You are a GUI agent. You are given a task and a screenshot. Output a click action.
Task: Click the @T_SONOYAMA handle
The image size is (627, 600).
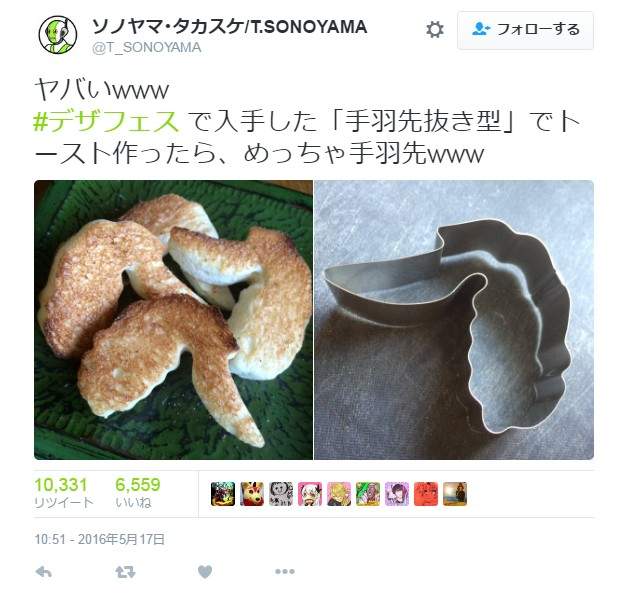(x=146, y=48)
